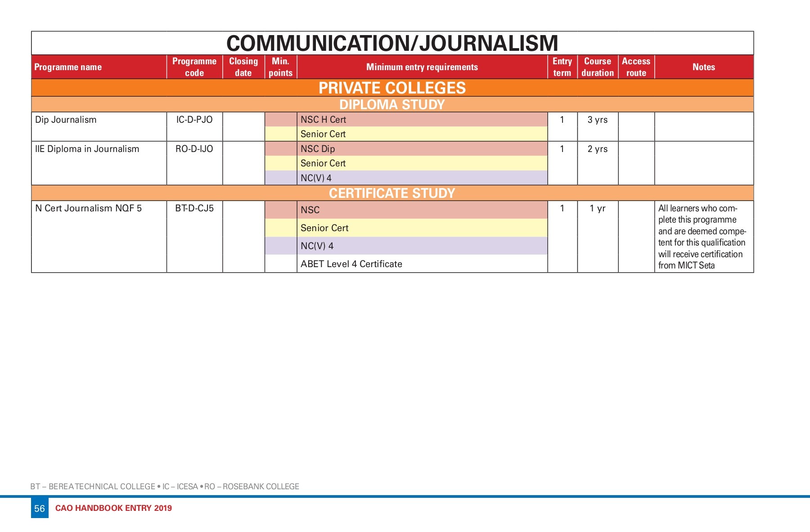Click the page number 56 box
810x532 pixels.
(40, 508)
